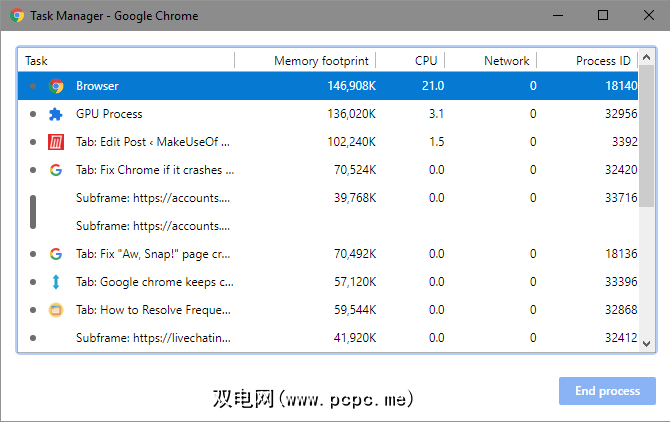Click the blue arrows icon of Google chrome keeps tab
The image size is (670, 422).
point(56,282)
